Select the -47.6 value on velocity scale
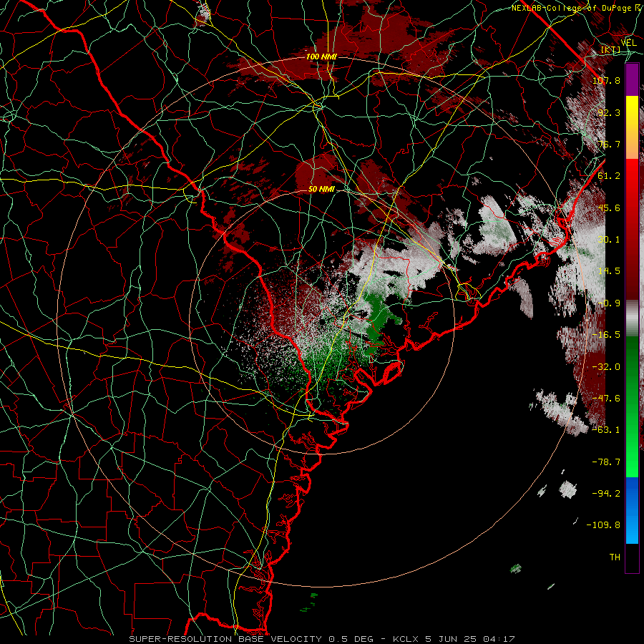This screenshot has height=644, width=644. [606, 399]
